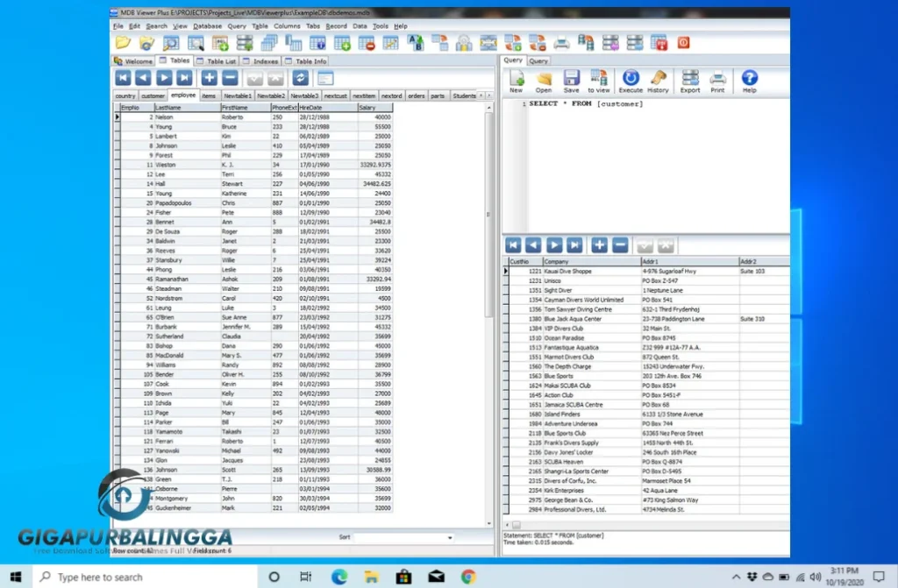The width and height of the screenshot is (898, 588).
Task: Open the Microsoft Edge taskbar icon
Action: coord(339,577)
